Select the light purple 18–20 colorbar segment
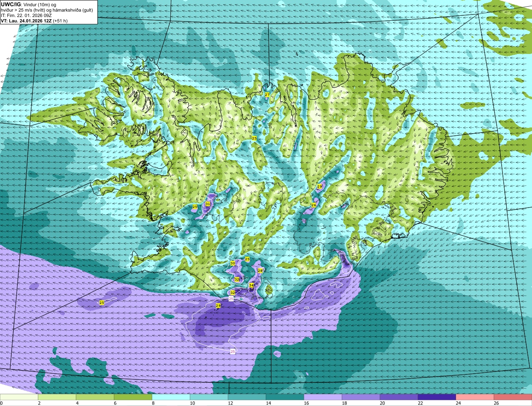 [x=361, y=397]
